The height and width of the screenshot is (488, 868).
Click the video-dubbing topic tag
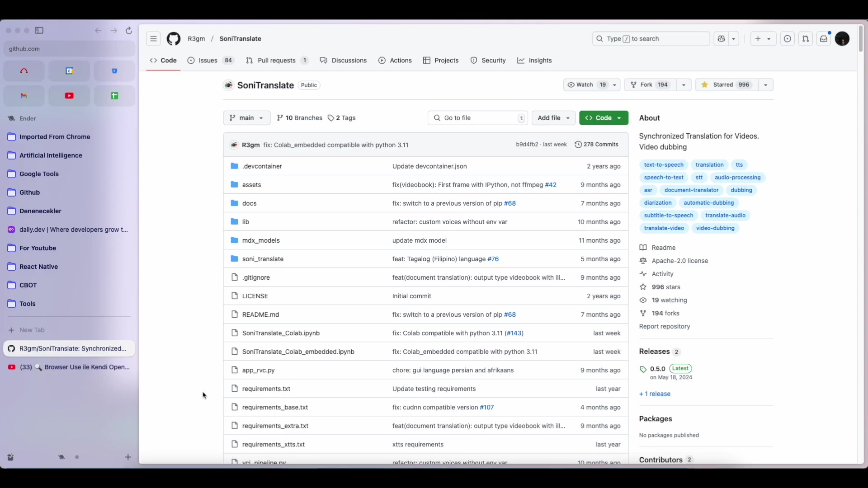[x=715, y=228]
